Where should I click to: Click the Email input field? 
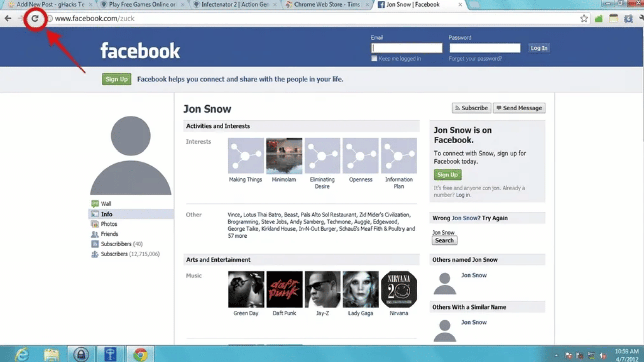click(407, 48)
